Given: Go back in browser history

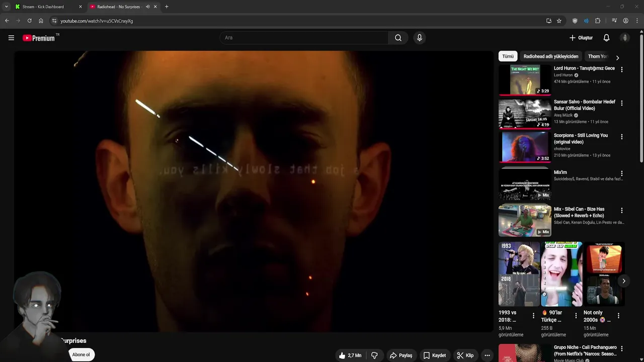Looking at the screenshot, I should click(x=7, y=21).
